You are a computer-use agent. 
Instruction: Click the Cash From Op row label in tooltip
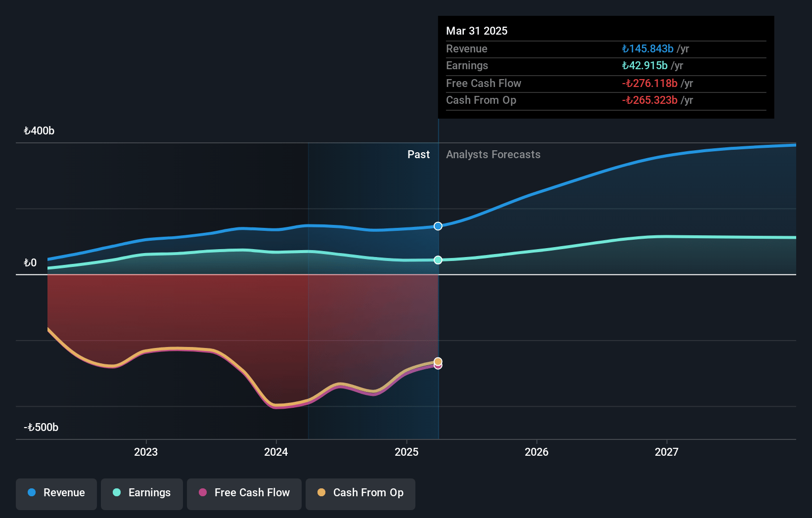481,100
